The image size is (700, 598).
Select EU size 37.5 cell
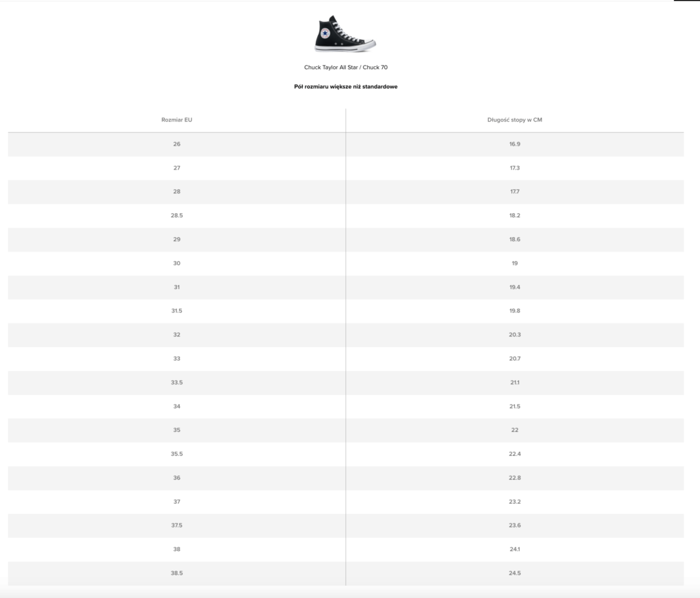[176, 526]
